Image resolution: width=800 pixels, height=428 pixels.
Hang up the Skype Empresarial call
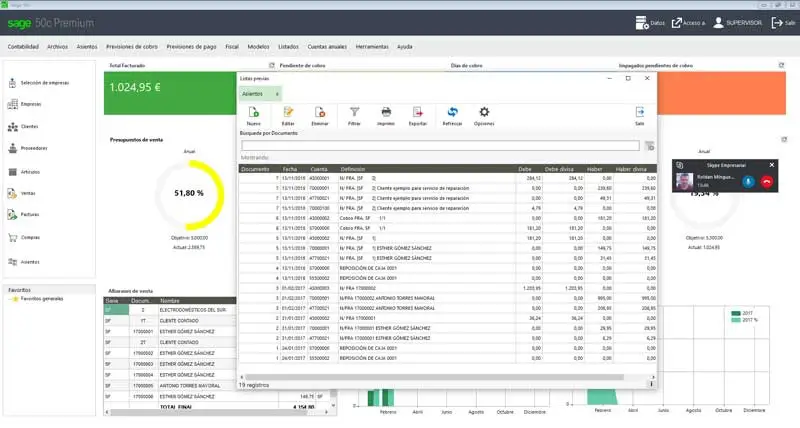[767, 182]
